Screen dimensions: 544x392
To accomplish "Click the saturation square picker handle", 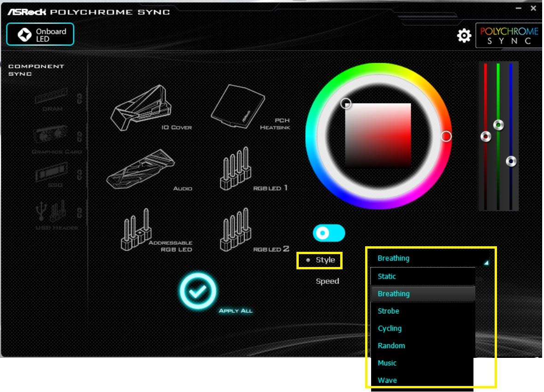I will coord(346,103).
